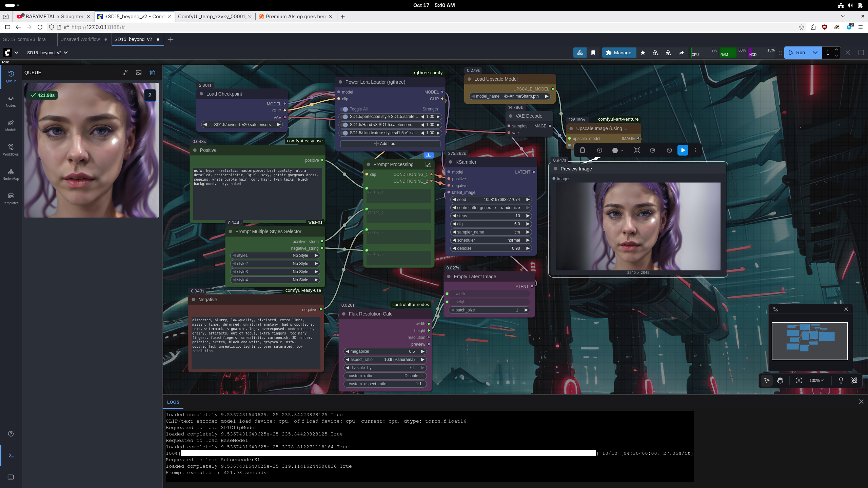Click the bookmark icon in top toolbar
868x488 pixels.
tap(593, 53)
